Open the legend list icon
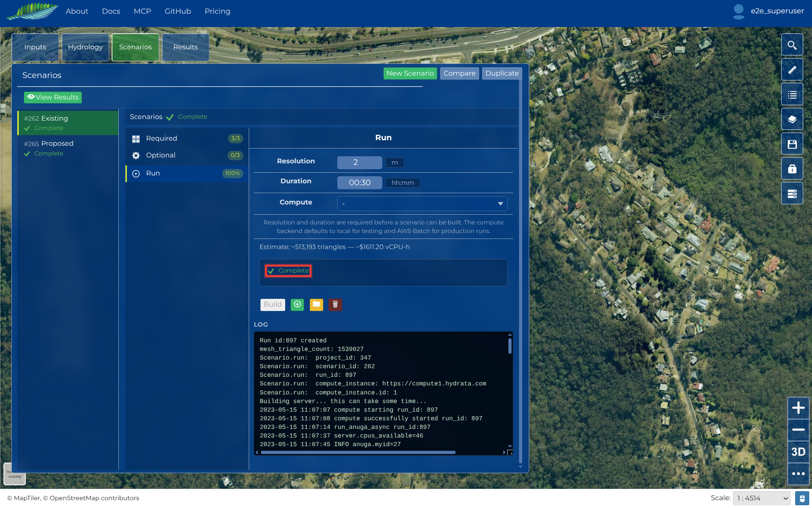Screen dimensions: 812x508 pyautogui.click(x=792, y=94)
